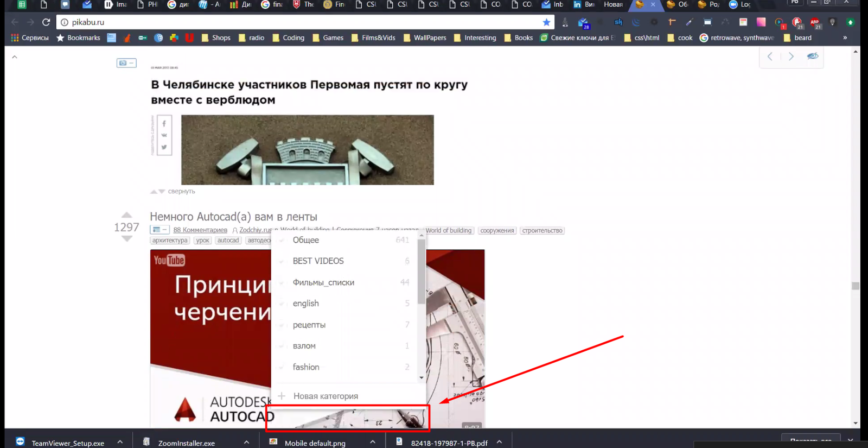868x448 pixels.
Task: Open the Books bookmark folder
Action: point(519,38)
